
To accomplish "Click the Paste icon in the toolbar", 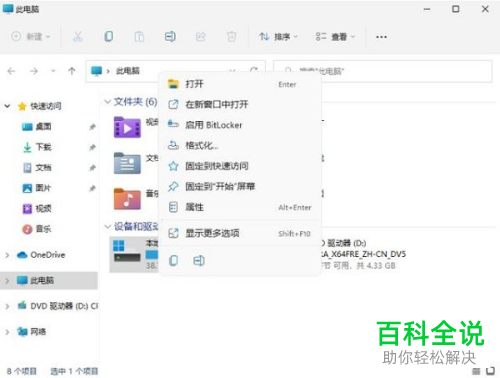I will (x=139, y=36).
